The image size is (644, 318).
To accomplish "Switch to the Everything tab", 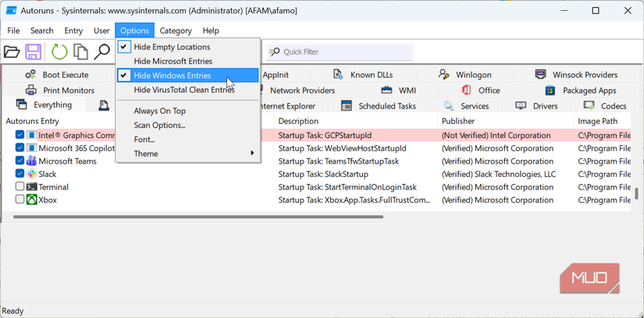I will click(x=44, y=105).
